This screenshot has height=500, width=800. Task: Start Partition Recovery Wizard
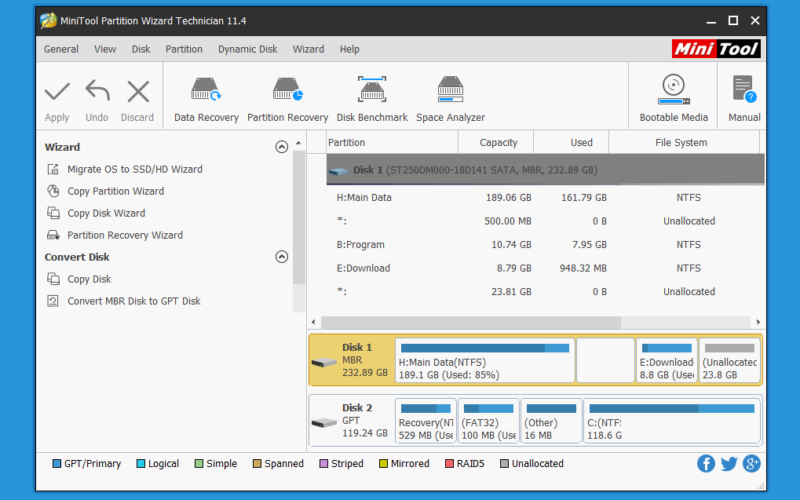(x=125, y=235)
